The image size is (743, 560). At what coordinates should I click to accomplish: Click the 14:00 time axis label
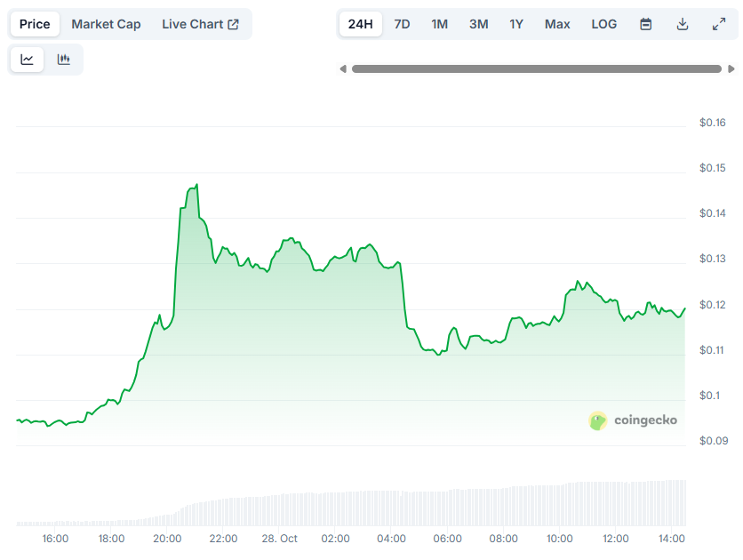(x=671, y=539)
